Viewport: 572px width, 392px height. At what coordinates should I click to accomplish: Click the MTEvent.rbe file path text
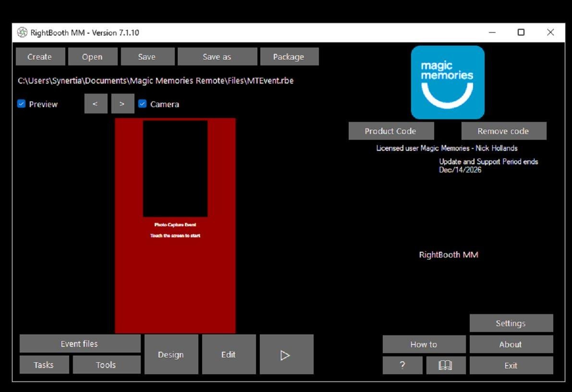click(x=156, y=80)
